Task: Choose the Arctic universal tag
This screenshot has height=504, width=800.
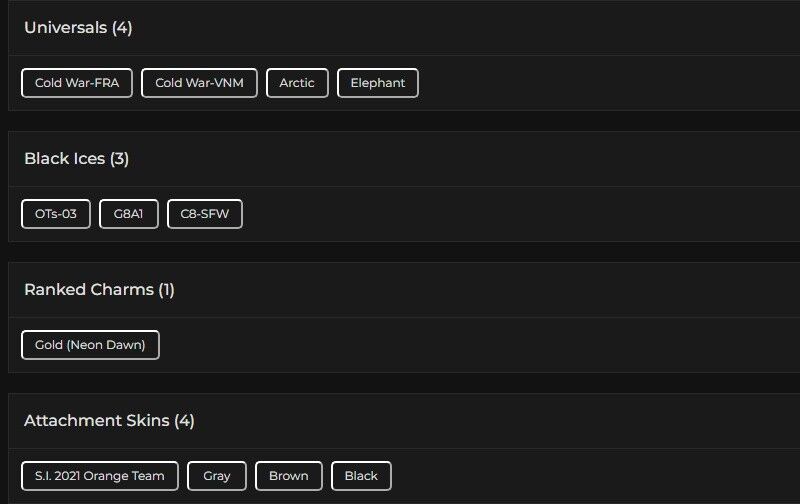Action: [297, 83]
